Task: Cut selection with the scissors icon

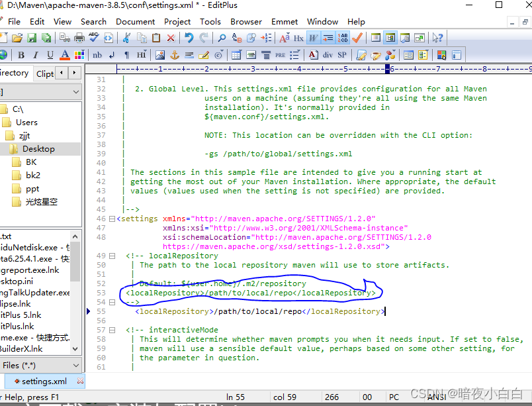Action: (126, 38)
